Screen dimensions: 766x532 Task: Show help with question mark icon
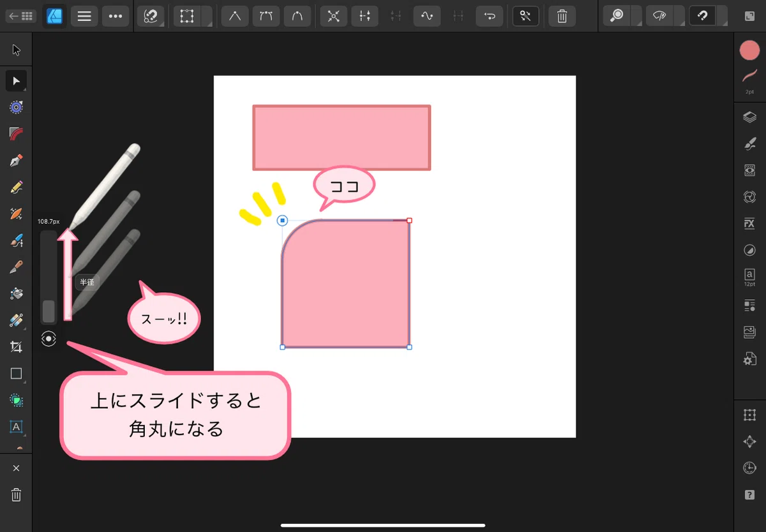(749, 495)
